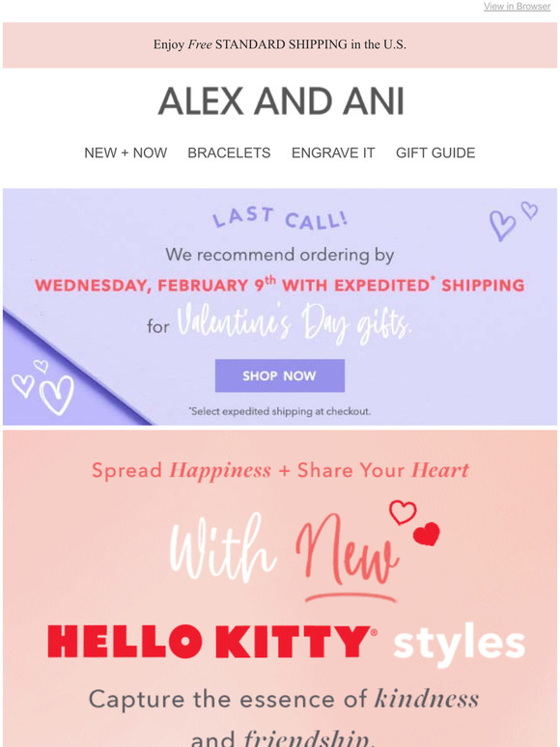560x747 pixels.
Task: Click the white hearts at the banner's bottom left
Action: pos(42,387)
